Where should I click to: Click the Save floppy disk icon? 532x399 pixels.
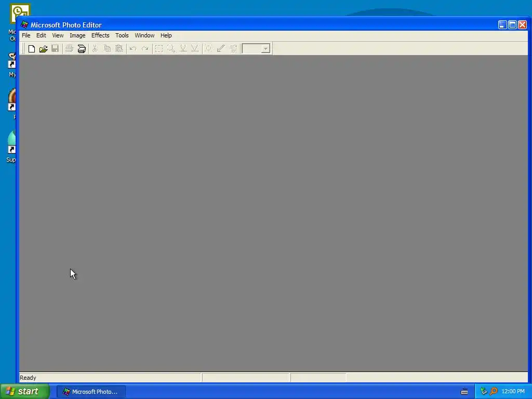point(55,48)
